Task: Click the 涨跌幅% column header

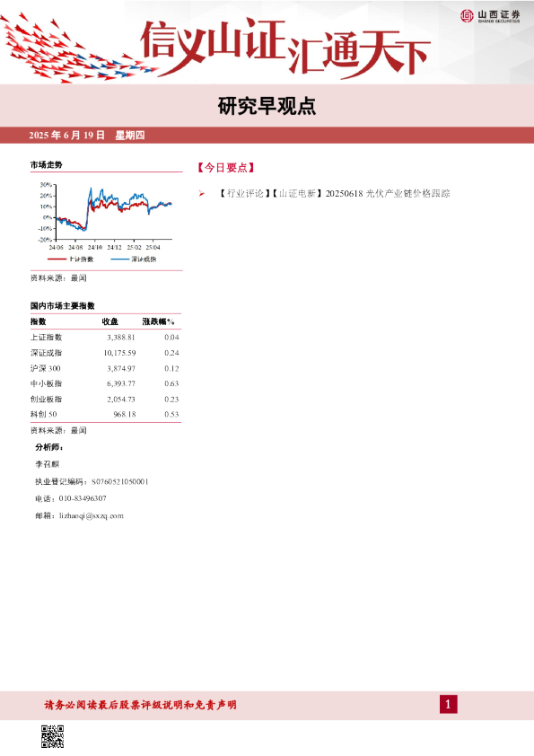Action: point(159,321)
